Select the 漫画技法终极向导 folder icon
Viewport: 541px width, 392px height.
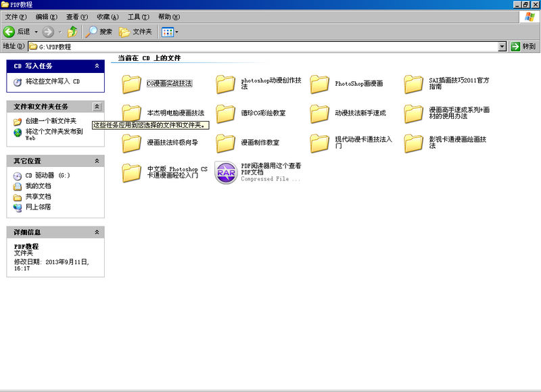coord(131,143)
